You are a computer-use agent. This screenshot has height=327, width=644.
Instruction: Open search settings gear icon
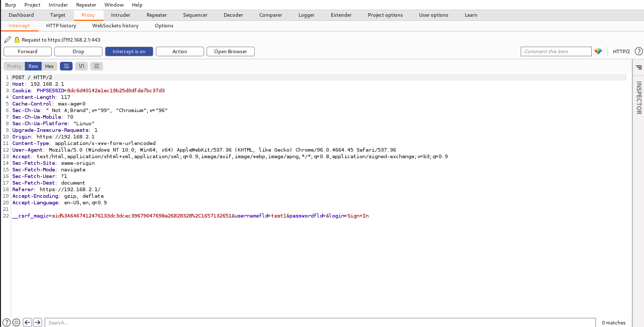tap(16, 322)
